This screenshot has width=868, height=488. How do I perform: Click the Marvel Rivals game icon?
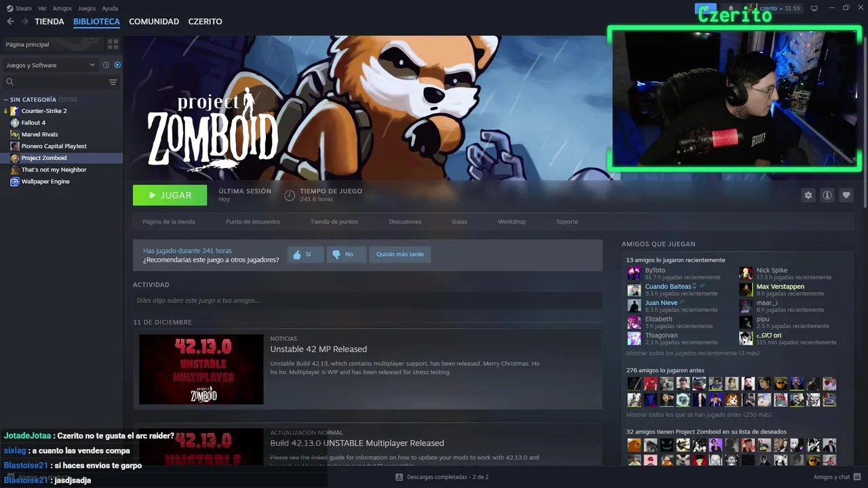[x=15, y=134]
